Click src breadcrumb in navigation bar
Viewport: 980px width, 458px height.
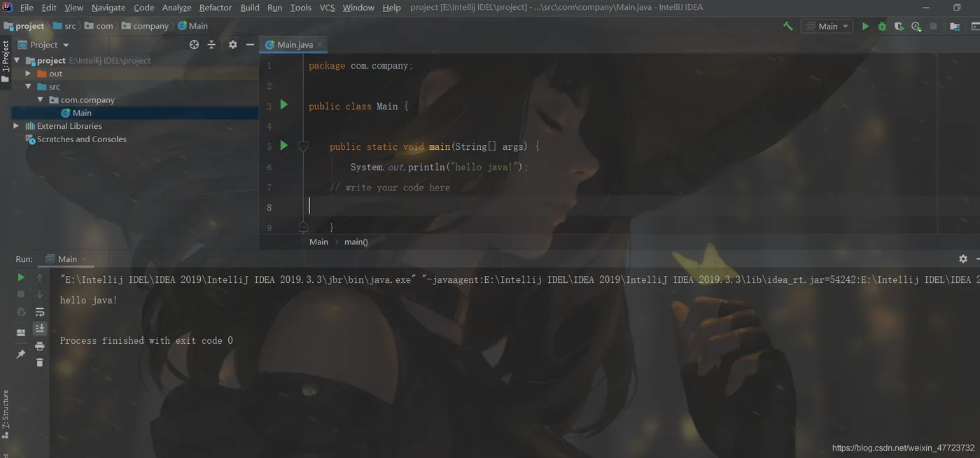(64, 26)
